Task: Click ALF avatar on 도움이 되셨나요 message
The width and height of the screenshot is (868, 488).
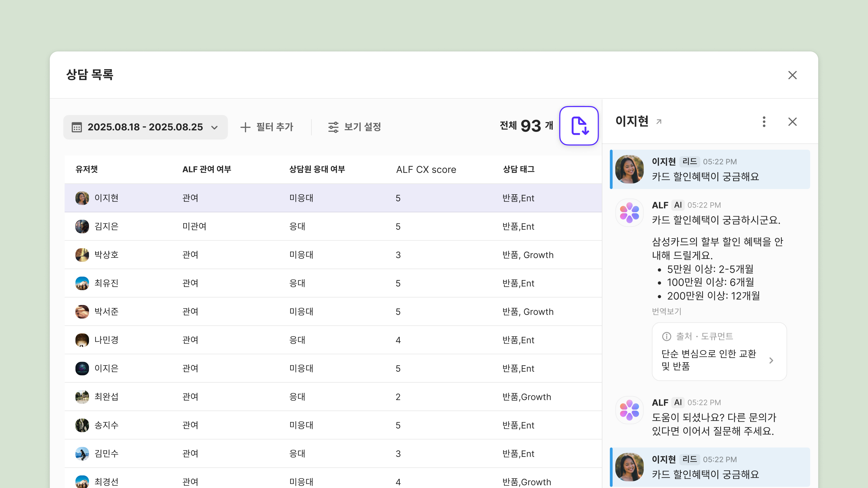Action: pyautogui.click(x=629, y=410)
